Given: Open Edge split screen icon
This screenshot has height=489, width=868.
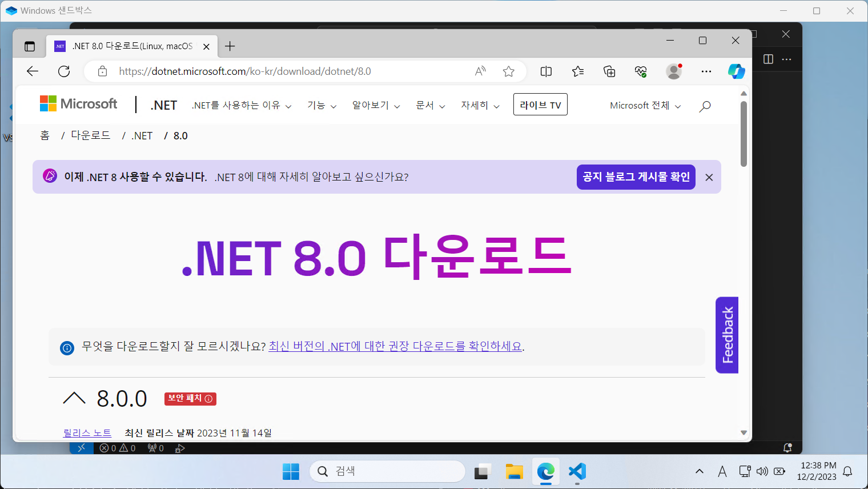Looking at the screenshot, I should [546, 71].
